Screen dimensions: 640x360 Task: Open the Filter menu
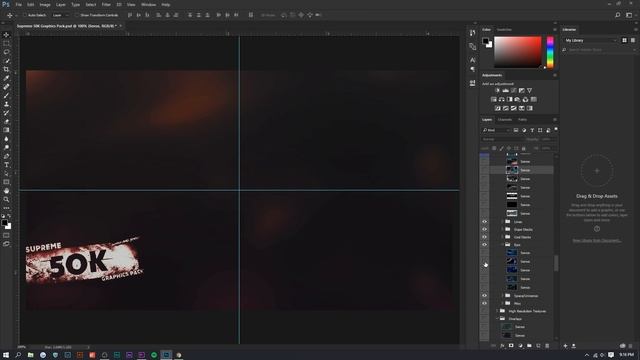[x=106, y=4]
